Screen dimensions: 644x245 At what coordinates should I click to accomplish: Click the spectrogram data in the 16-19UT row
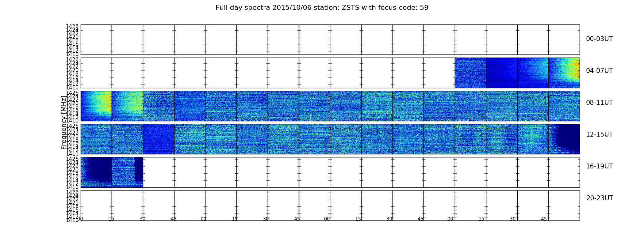[112, 172]
